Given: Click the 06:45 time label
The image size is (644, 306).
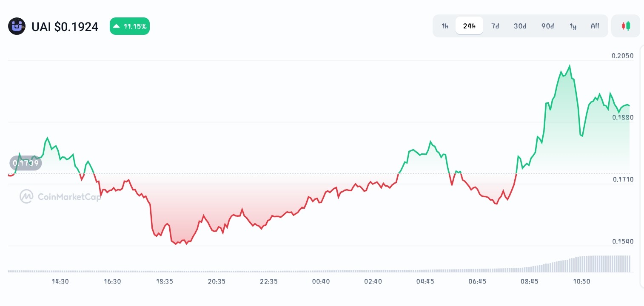Looking at the screenshot, I should (x=477, y=281).
